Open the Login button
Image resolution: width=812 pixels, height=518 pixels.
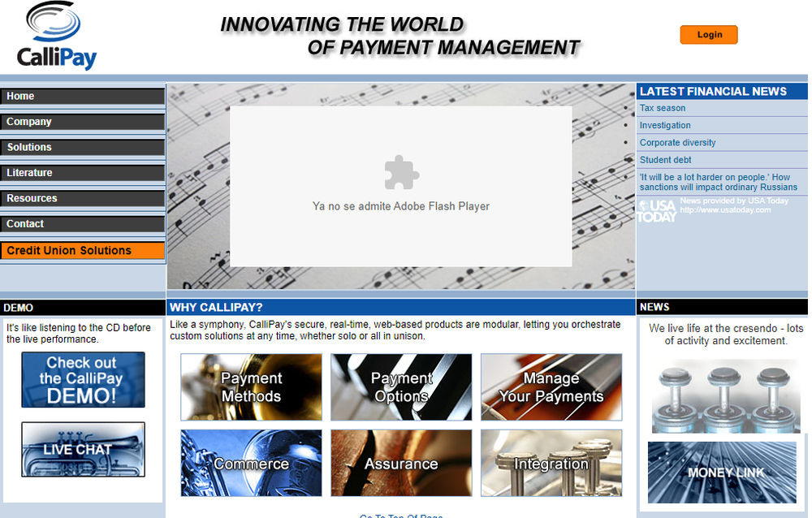(x=708, y=35)
